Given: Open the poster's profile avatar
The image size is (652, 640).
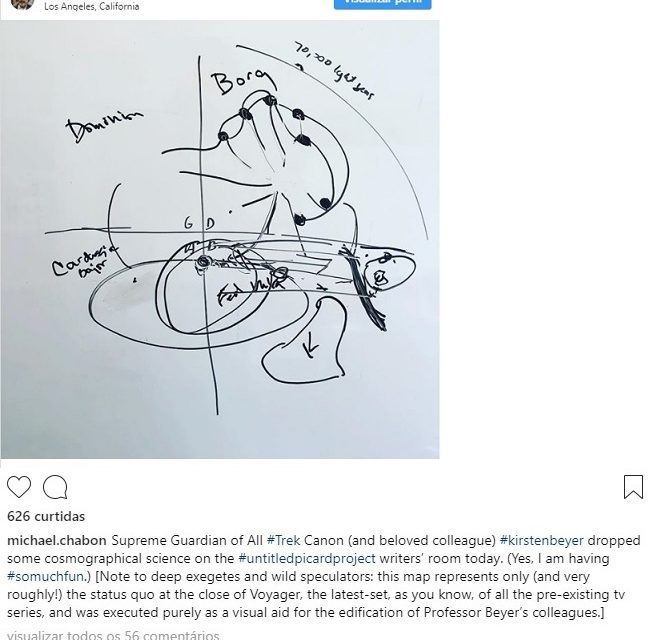Looking at the screenshot, I should [x=22, y=4].
